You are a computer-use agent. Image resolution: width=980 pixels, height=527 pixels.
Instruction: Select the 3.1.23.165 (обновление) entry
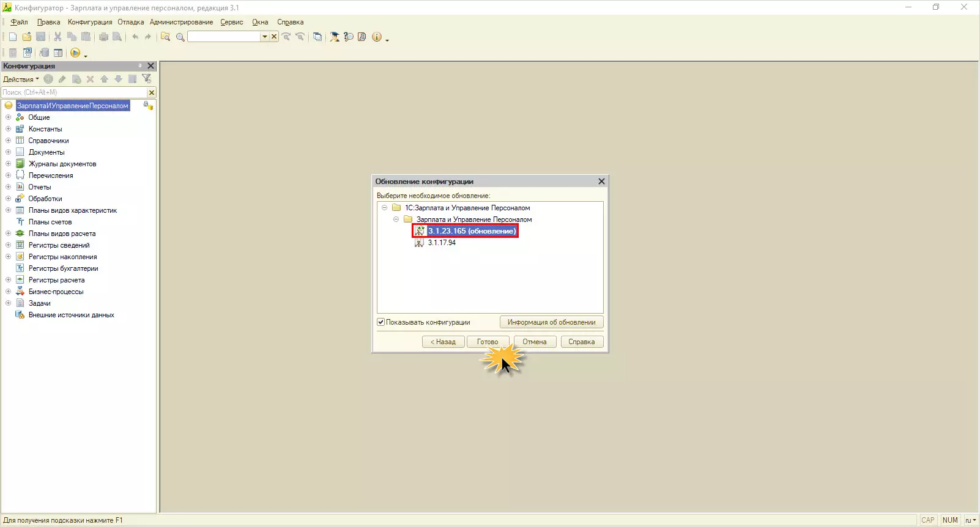(x=472, y=231)
